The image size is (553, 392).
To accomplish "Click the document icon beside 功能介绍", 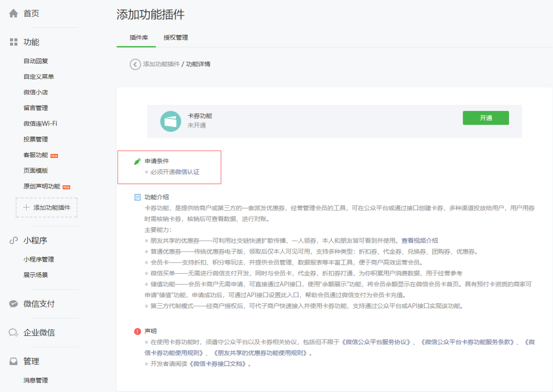I will pos(137,197).
